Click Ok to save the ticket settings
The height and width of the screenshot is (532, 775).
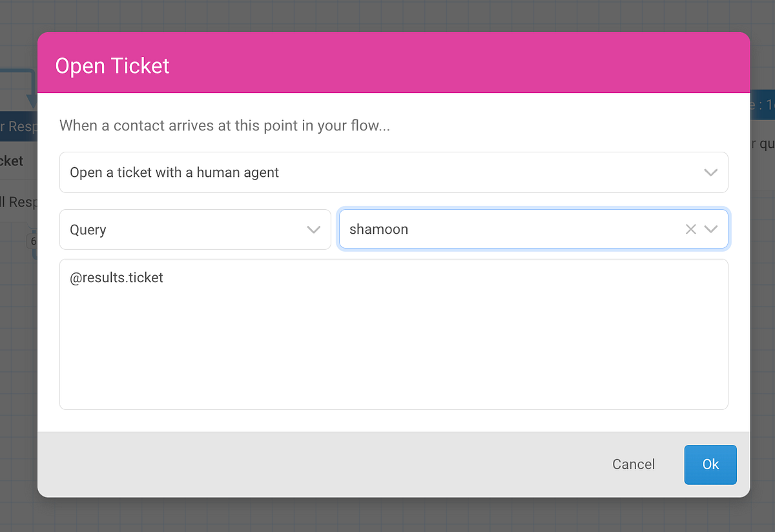(710, 464)
